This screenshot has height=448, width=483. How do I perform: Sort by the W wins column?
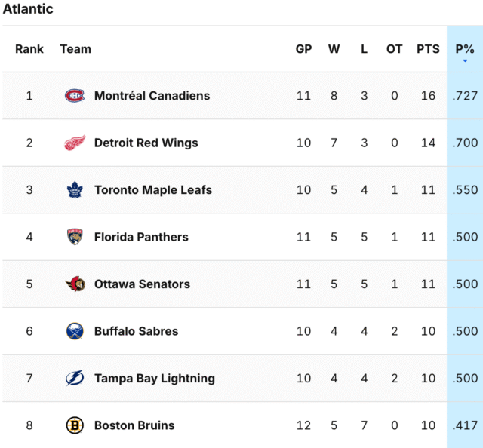click(x=334, y=49)
